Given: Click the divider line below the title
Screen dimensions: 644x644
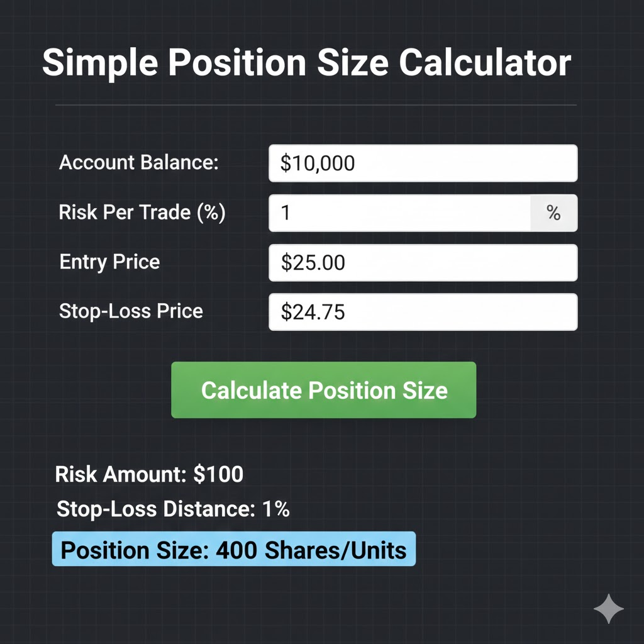Looking at the screenshot, I should click(314, 104).
